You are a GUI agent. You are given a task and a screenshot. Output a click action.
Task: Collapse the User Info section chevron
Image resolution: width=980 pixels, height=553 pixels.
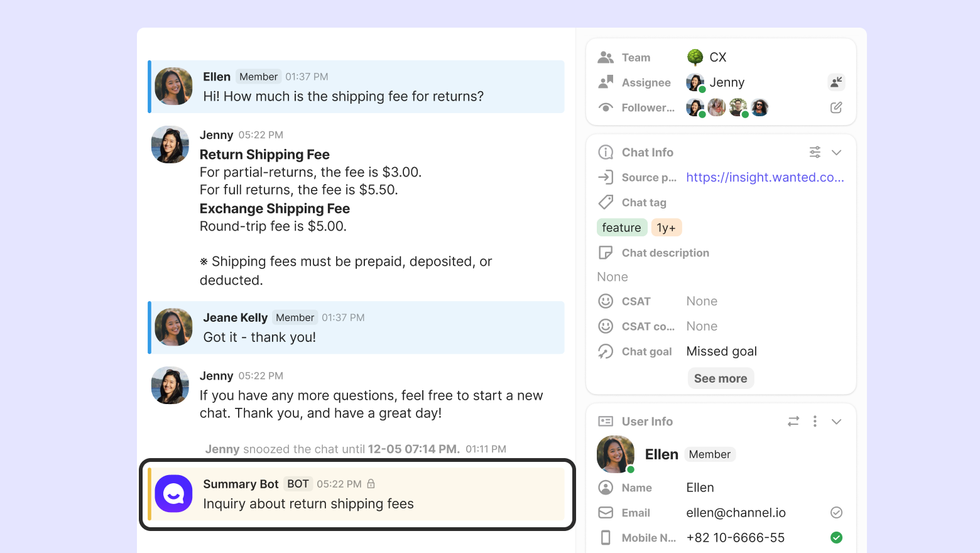point(836,421)
